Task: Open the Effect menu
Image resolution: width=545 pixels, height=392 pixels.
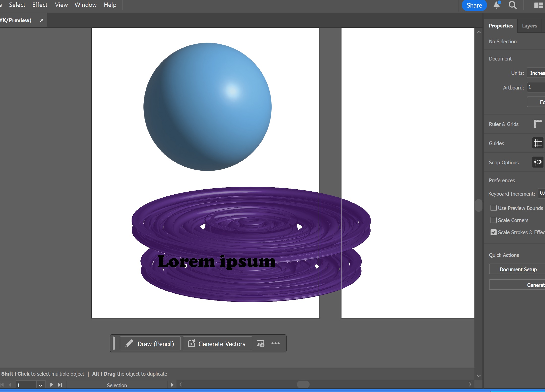Action: coord(40,5)
